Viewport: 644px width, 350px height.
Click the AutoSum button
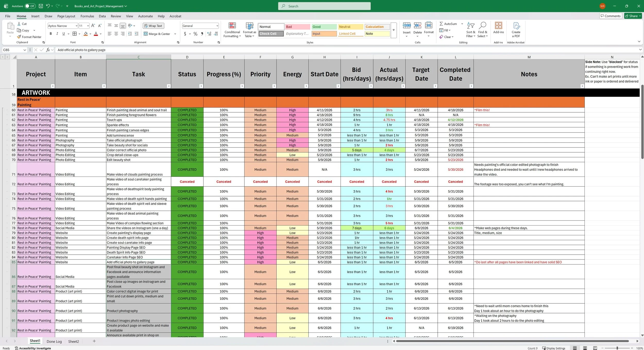point(448,24)
